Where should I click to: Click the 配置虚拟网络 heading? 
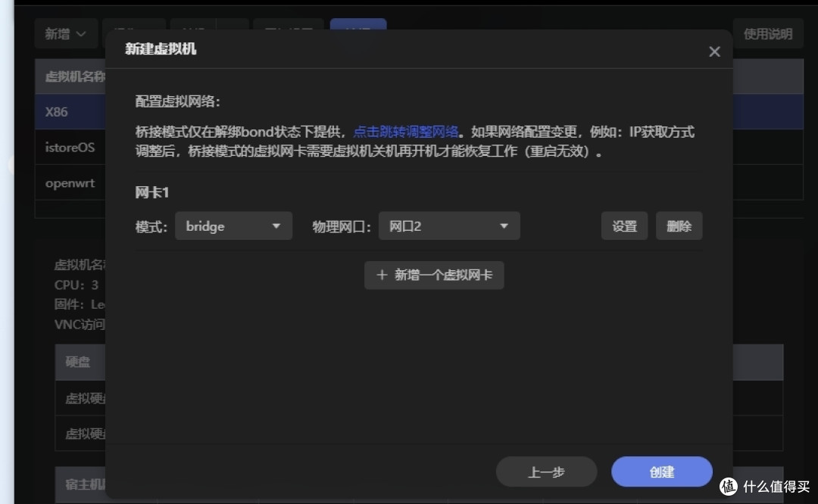click(177, 101)
